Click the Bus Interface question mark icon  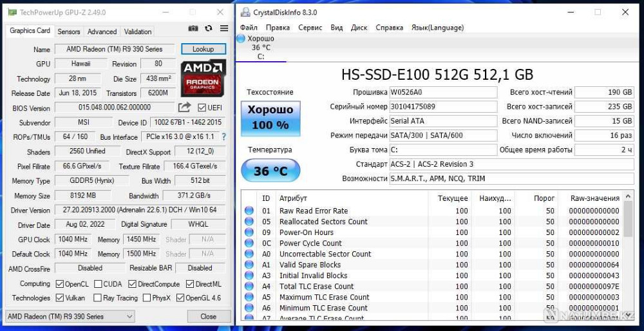224,137
